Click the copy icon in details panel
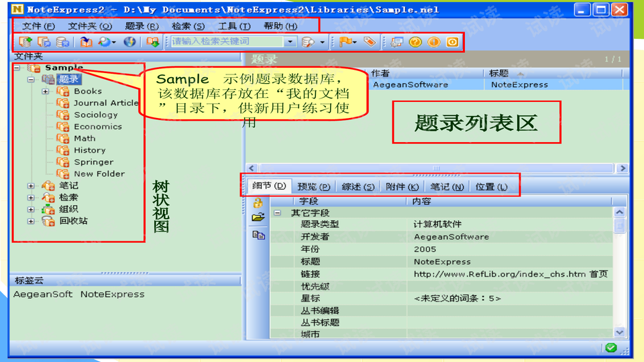Image resolution: width=644 pixels, height=362 pixels. [x=258, y=235]
